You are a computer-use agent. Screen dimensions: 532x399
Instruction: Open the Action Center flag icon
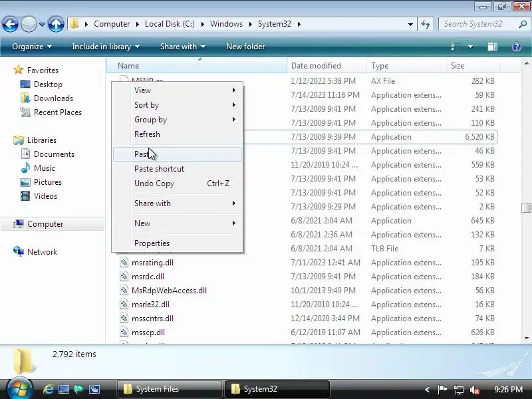442,390
